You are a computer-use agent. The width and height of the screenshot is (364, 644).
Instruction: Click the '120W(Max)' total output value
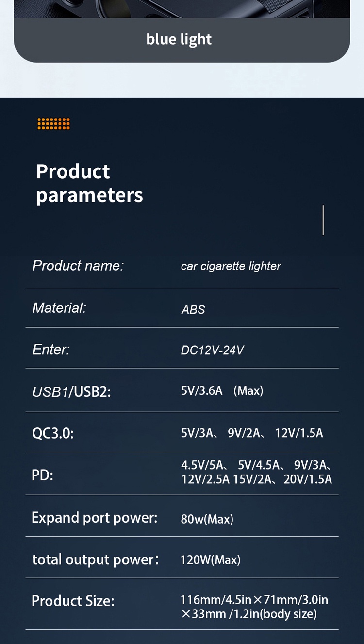click(x=210, y=560)
